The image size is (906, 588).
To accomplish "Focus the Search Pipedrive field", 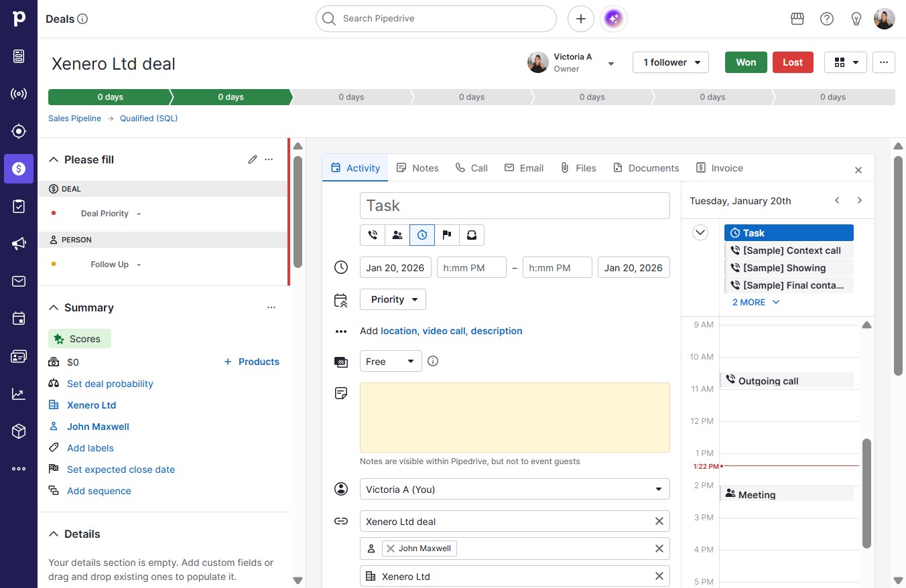I will pyautogui.click(x=436, y=19).
